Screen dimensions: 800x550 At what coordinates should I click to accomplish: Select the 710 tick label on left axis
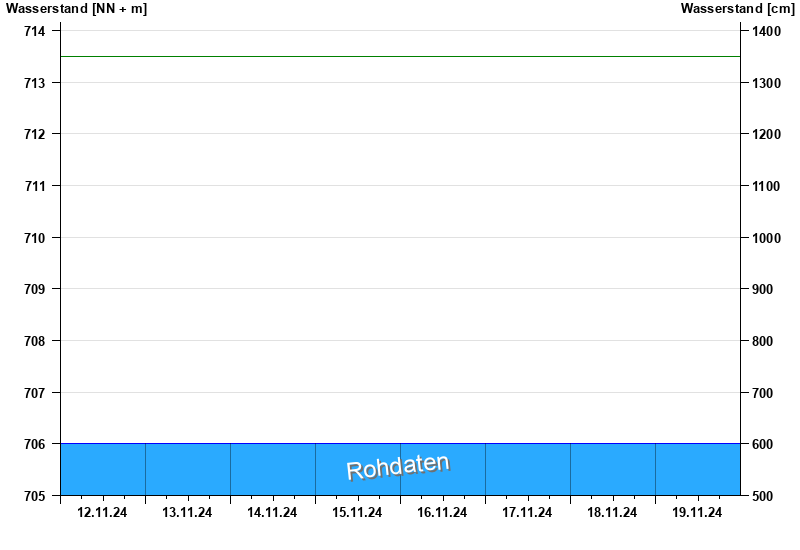pos(35,238)
